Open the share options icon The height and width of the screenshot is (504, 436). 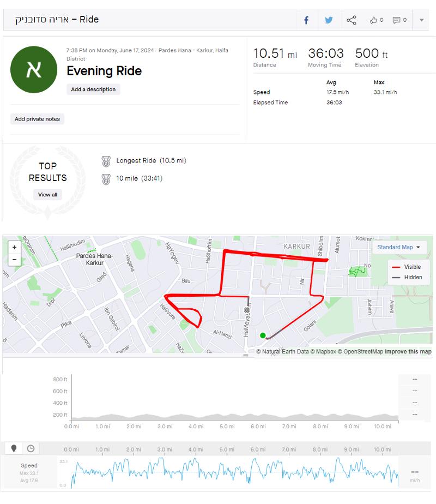351,20
